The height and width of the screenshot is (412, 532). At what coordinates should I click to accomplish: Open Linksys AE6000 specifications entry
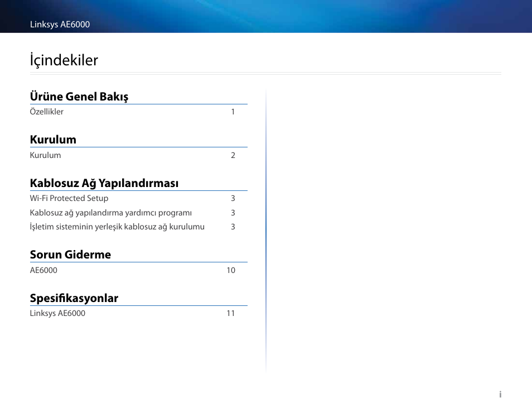(x=57, y=313)
